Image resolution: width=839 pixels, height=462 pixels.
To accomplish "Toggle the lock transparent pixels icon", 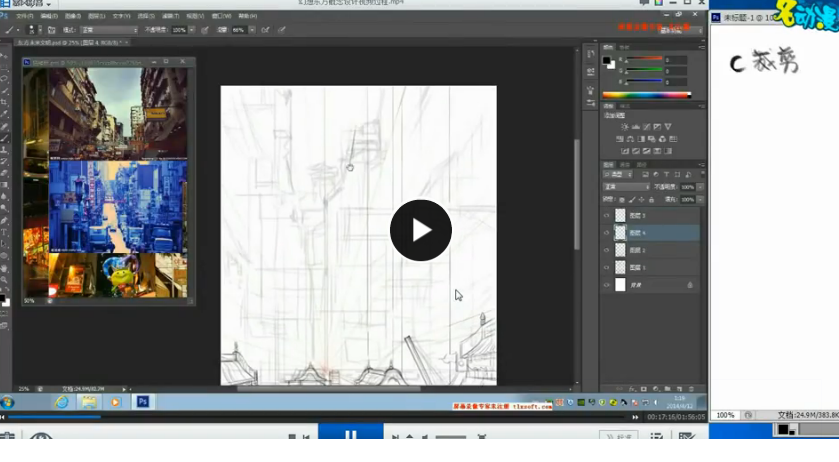I will coord(622,200).
